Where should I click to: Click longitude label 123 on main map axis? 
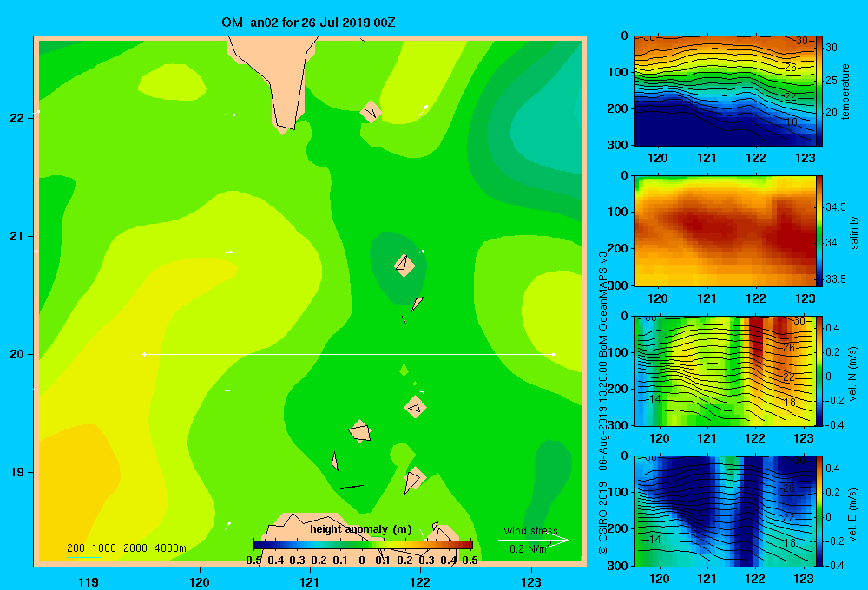tap(531, 581)
